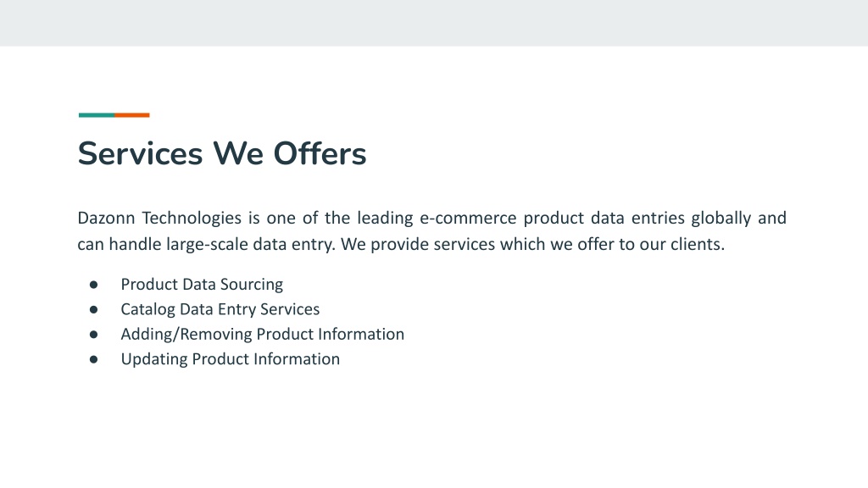Click the 'Services We Offers' slide title
This screenshot has height=488, width=868.
pos(222,153)
